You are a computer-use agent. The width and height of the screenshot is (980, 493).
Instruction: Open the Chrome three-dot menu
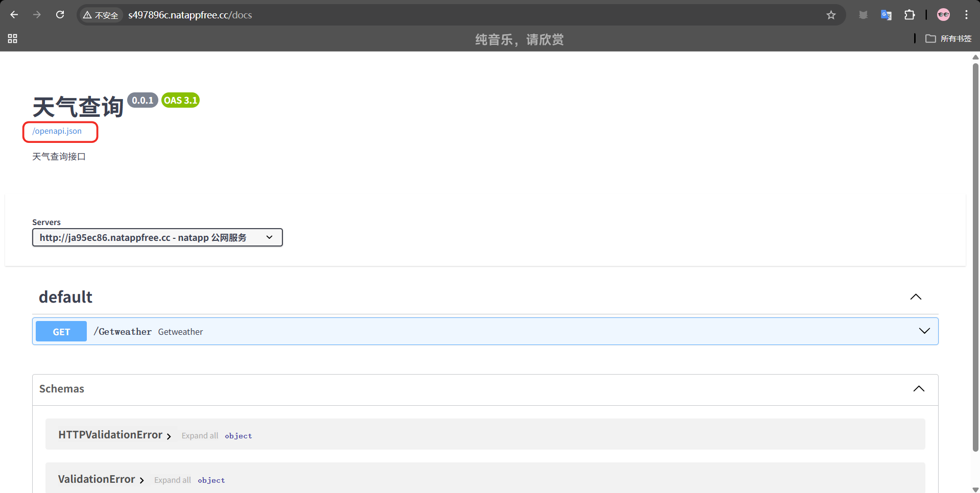[x=966, y=15]
